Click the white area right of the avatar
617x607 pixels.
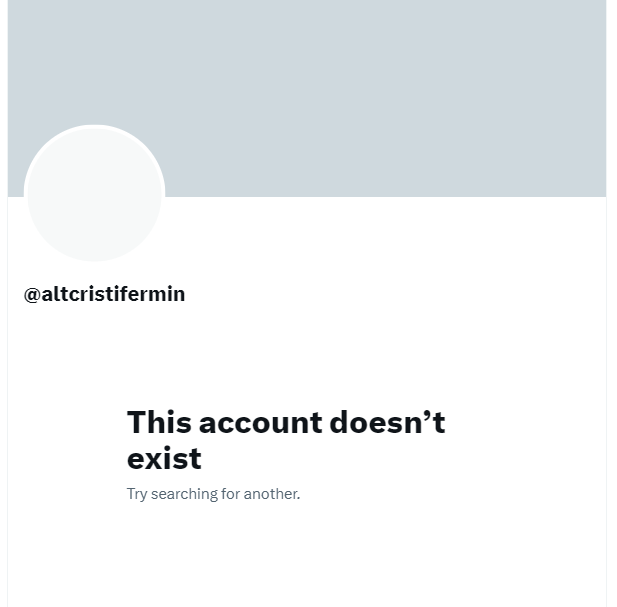(x=386, y=236)
